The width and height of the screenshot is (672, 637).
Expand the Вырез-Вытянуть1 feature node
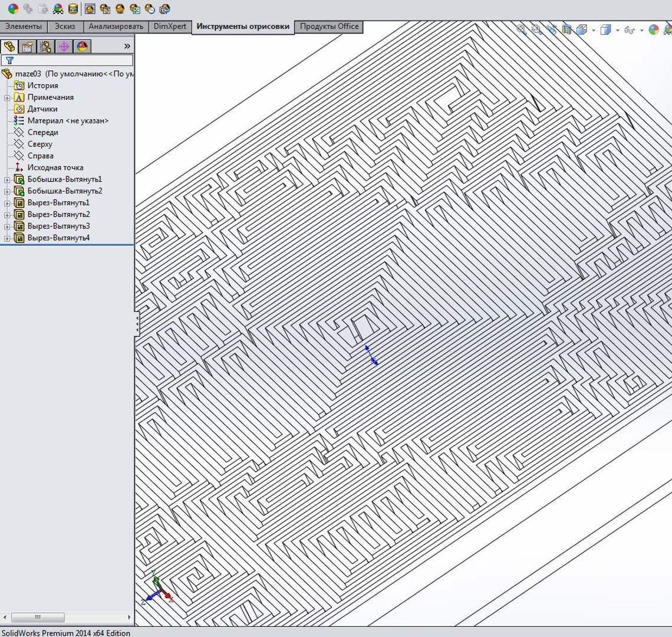[7, 203]
